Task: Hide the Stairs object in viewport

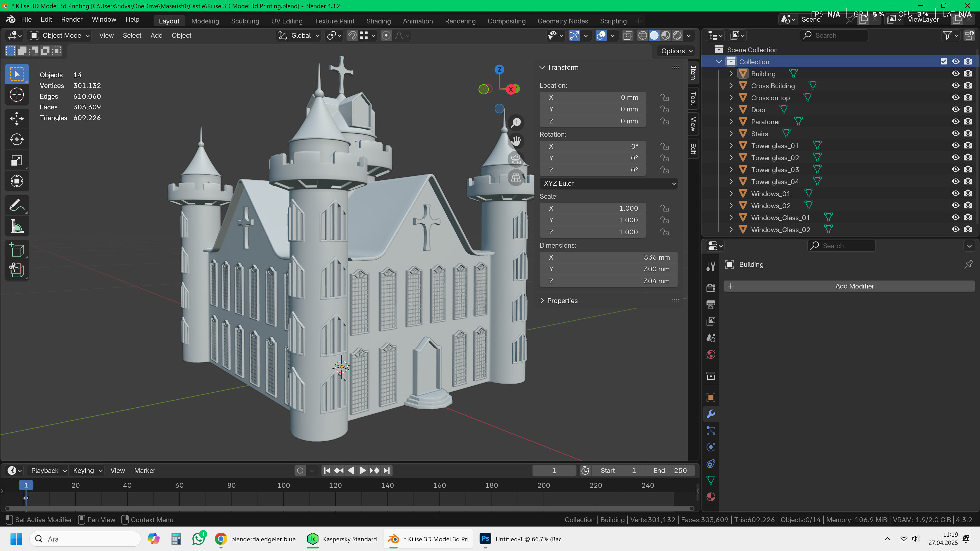Action: [x=956, y=133]
